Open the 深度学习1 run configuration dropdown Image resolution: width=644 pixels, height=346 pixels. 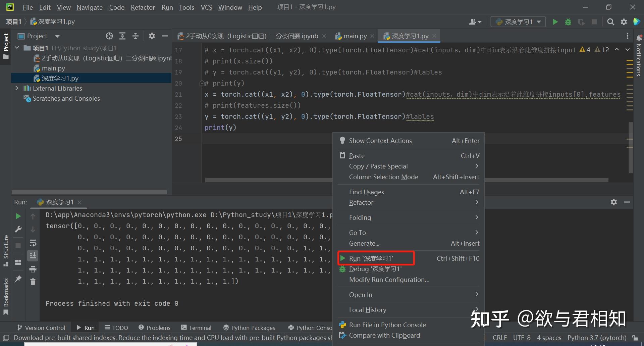point(518,22)
